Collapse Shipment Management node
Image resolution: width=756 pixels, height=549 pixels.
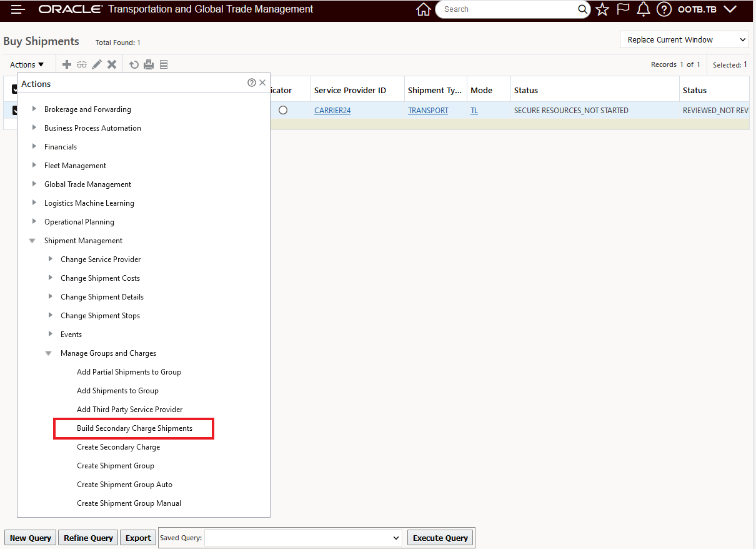(x=32, y=241)
